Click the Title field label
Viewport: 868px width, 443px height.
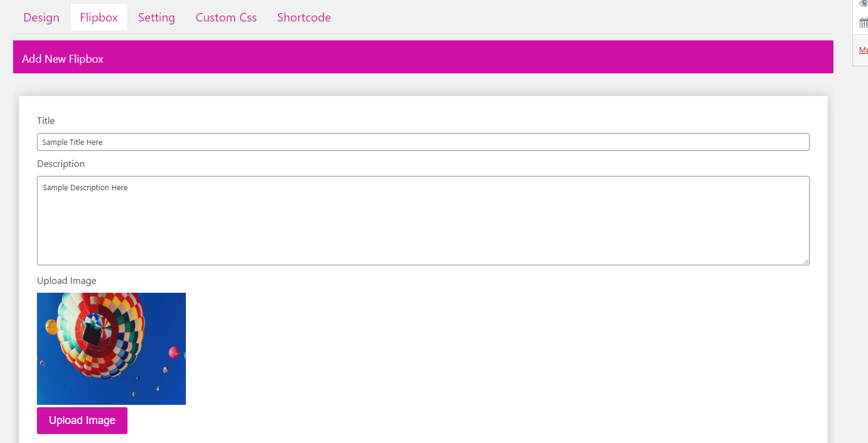46,121
